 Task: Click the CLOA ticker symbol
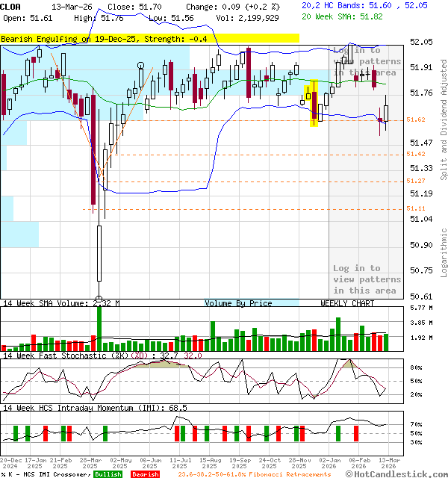pos(13,6)
